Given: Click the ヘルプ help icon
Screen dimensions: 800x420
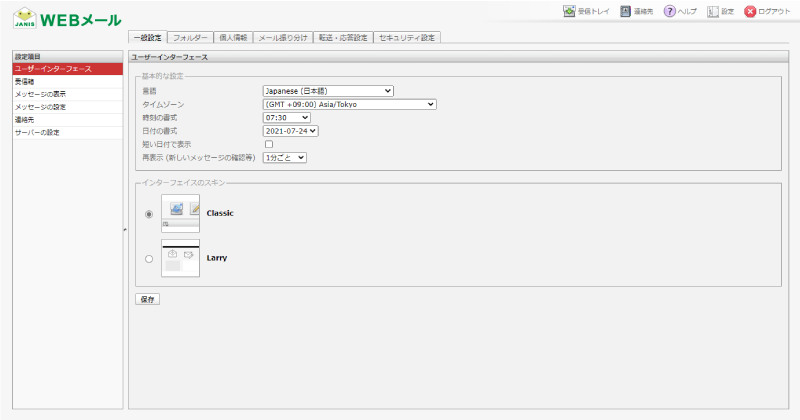Looking at the screenshot, I should coord(670,12).
